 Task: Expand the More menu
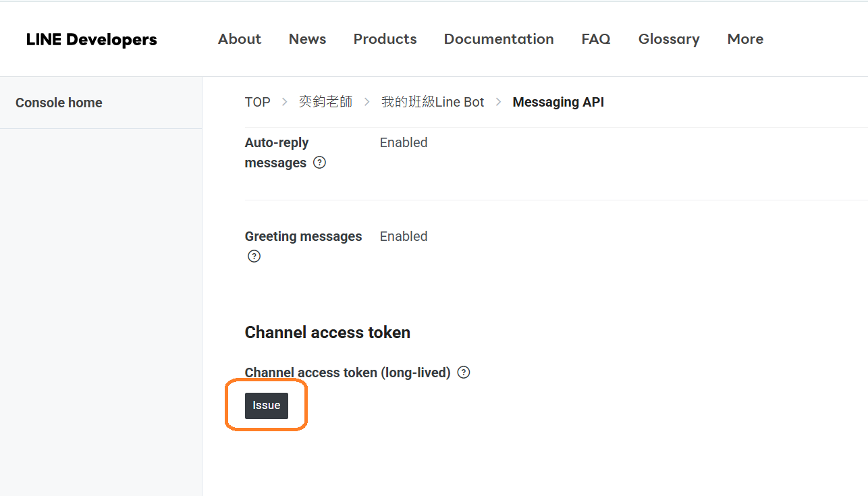pyautogui.click(x=745, y=39)
